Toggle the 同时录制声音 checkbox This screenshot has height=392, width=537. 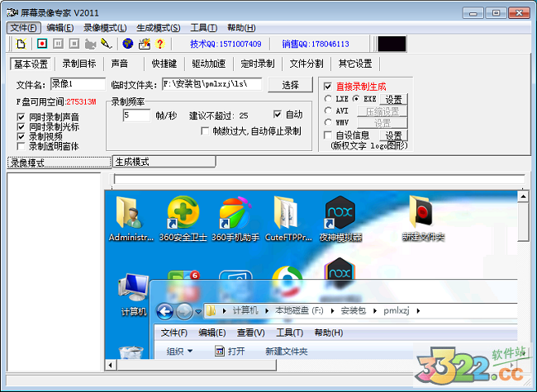coord(21,116)
